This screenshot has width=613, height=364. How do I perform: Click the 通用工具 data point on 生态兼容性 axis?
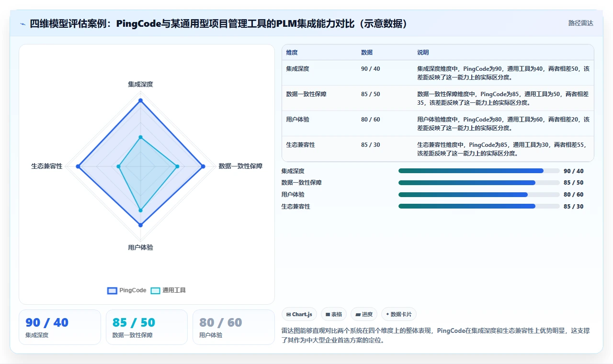tap(118, 166)
